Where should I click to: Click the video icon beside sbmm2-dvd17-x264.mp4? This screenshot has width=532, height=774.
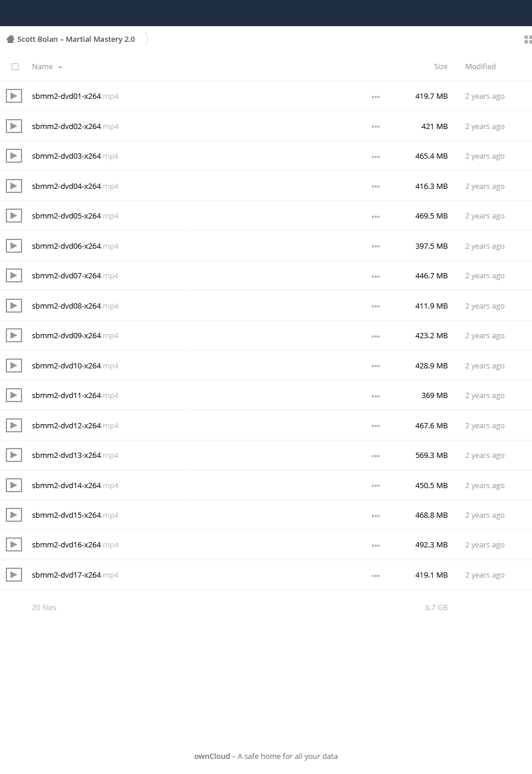(x=14, y=575)
